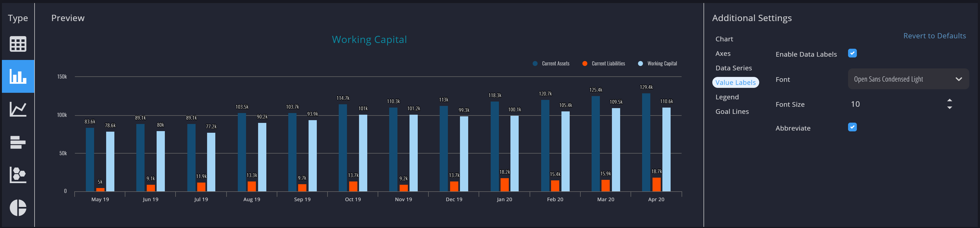Screen dimensions: 980x228
Task: Click the 83.6k data label
Action: [x=90, y=122]
